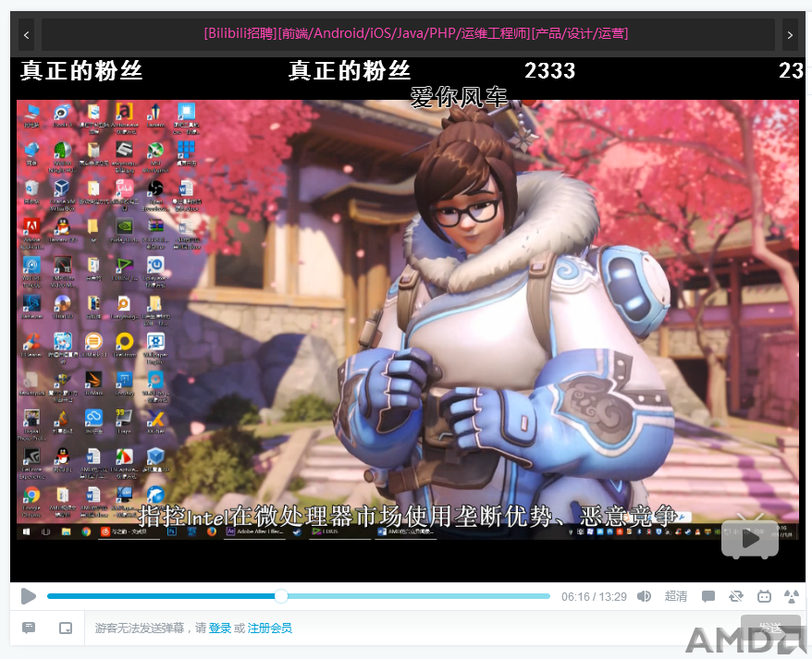Click the 爱你风车 danmaku comment
The width and height of the screenshot is (812, 659).
coord(459,97)
